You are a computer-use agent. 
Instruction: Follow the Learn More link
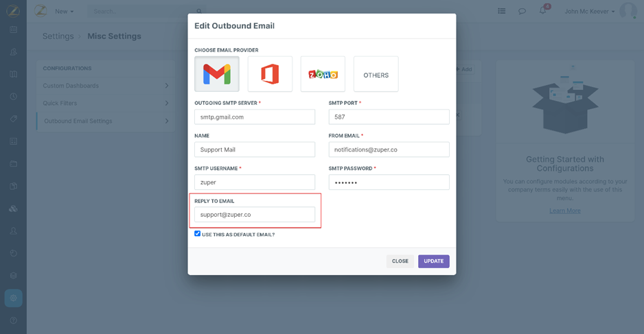[x=564, y=211]
